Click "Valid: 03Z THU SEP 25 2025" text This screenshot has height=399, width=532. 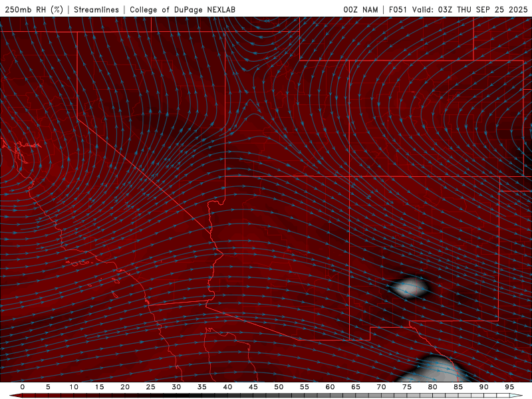pos(470,9)
